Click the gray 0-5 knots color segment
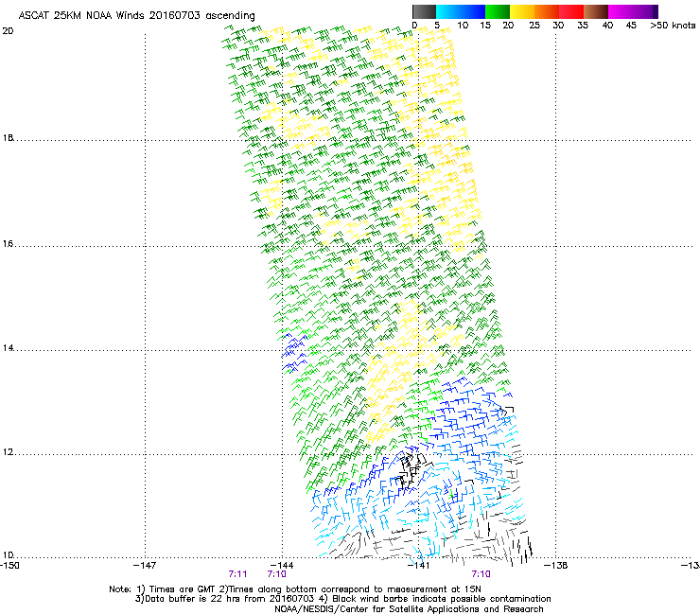The image size is (700, 615). (424, 11)
